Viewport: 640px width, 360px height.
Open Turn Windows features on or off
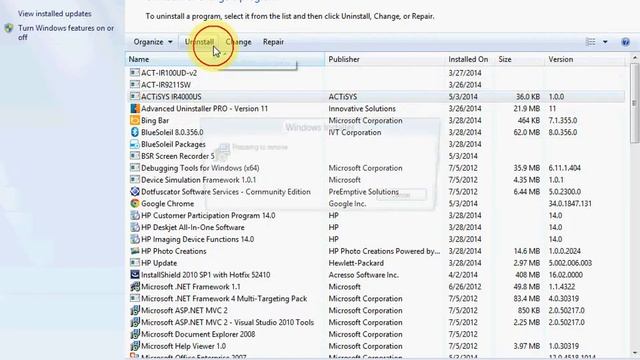tap(66, 33)
